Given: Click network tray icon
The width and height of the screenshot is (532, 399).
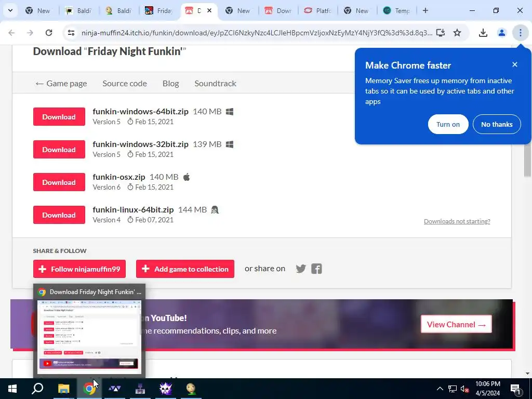Looking at the screenshot, I should (453, 389).
